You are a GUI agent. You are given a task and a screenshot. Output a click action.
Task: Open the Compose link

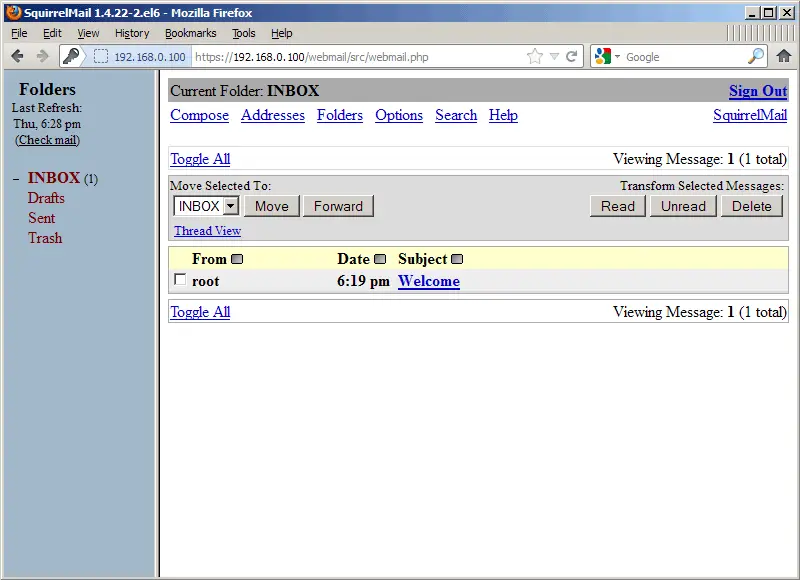coord(199,115)
